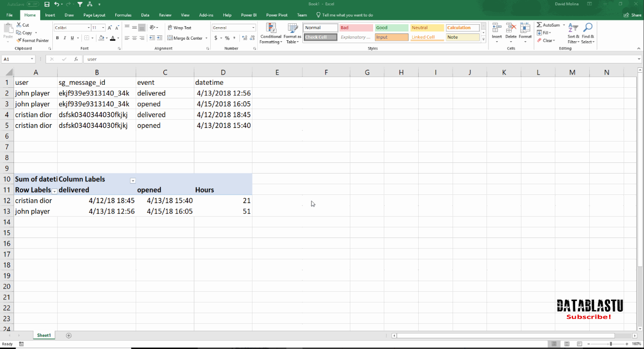The width and height of the screenshot is (644, 349).
Task: Click Format as Table
Action: click(293, 34)
